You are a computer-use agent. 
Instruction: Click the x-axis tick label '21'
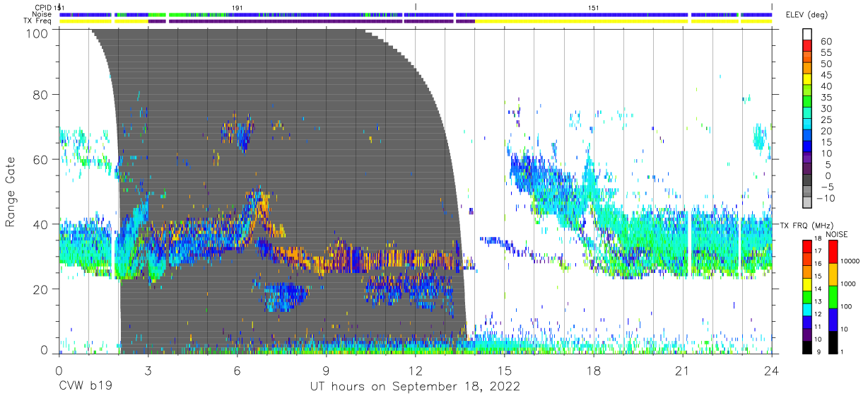(x=683, y=371)
